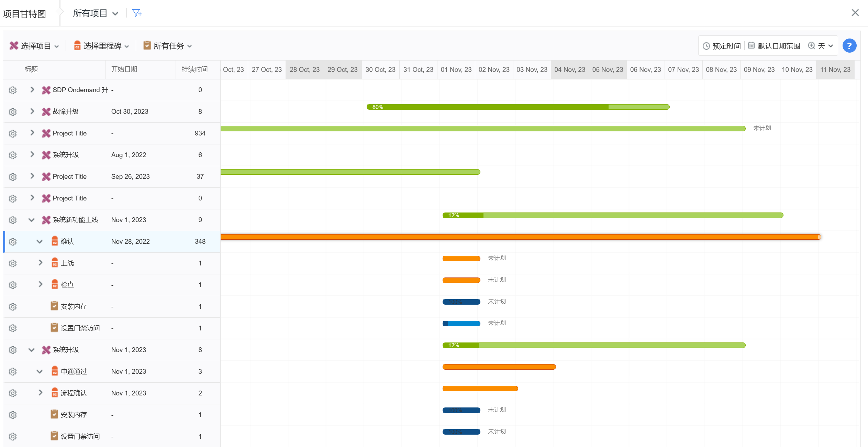The height and width of the screenshot is (447, 868).
Task: Click gear icon beside 确认 milestone
Action: click(x=13, y=242)
